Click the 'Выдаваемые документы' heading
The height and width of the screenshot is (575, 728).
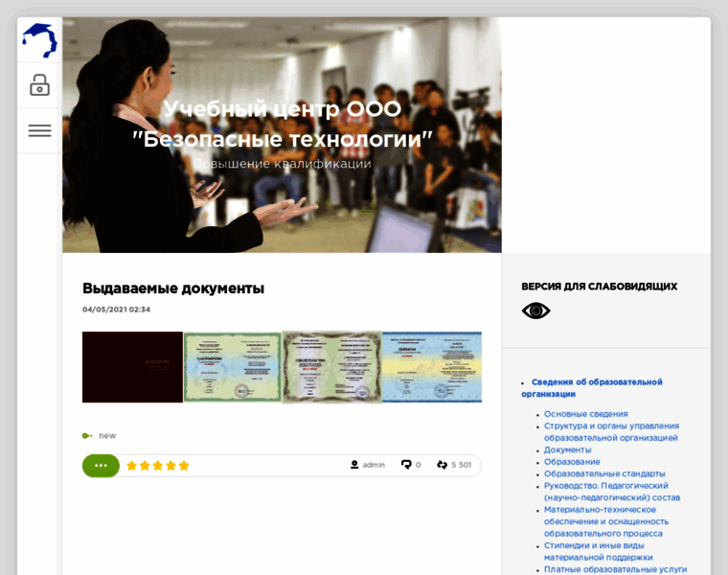pyautogui.click(x=173, y=288)
